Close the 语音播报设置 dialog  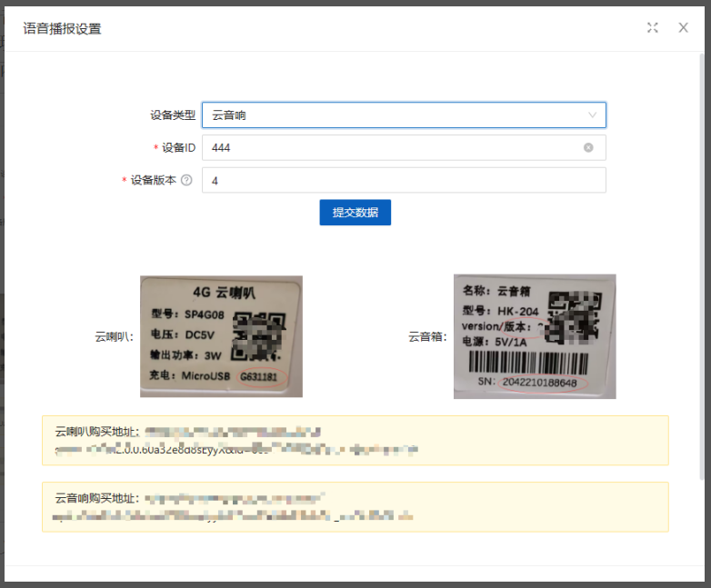point(683,27)
